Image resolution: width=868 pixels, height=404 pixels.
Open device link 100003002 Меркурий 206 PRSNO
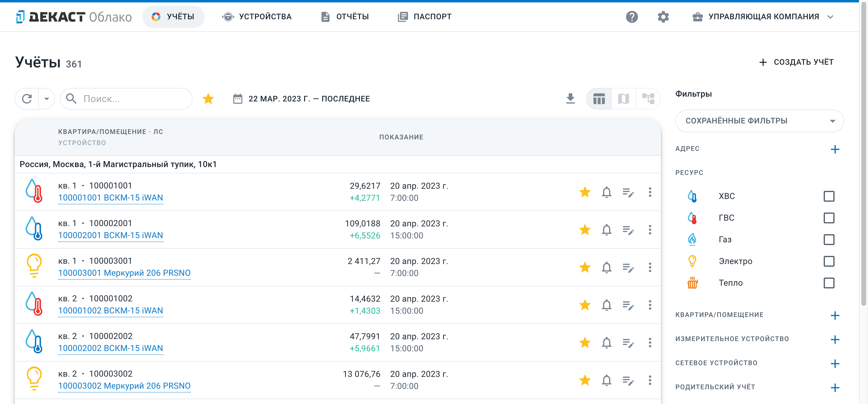124,386
